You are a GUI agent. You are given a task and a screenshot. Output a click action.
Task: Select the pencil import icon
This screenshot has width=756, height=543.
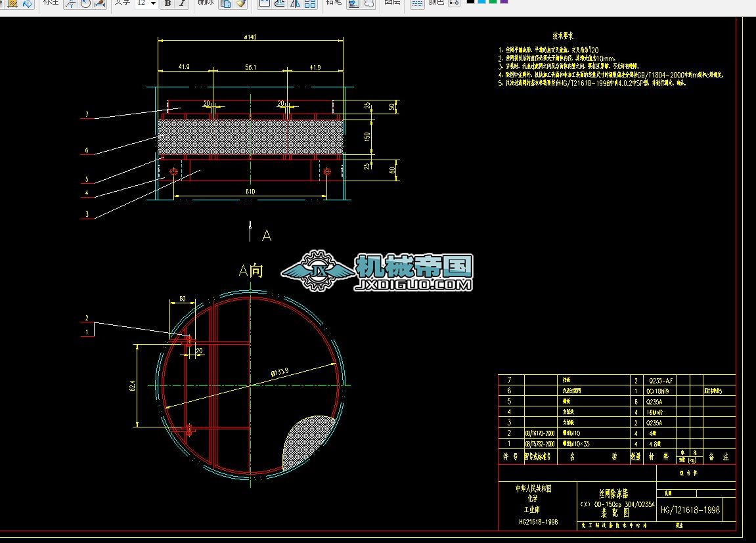[353, 3]
